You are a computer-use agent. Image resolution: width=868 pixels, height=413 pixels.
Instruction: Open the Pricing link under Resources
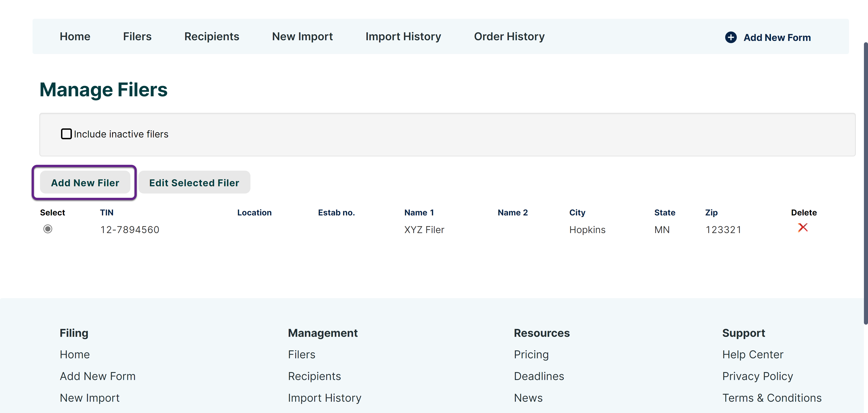click(x=531, y=354)
